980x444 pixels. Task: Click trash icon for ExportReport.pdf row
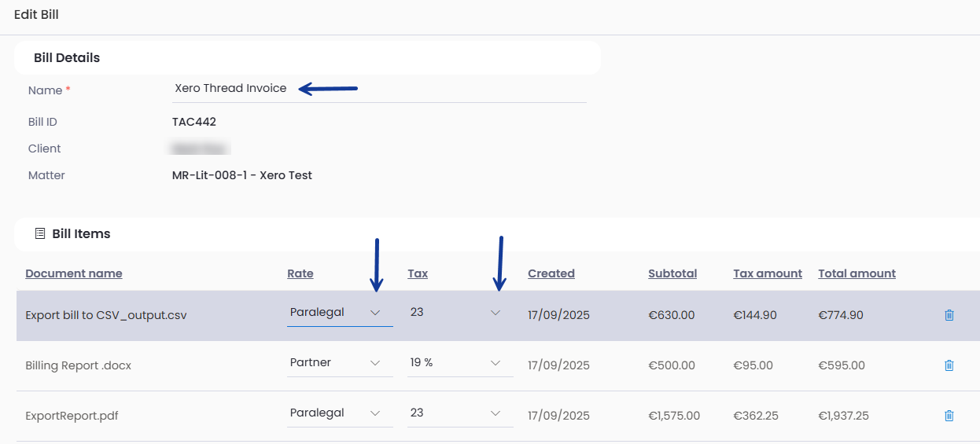point(949,416)
